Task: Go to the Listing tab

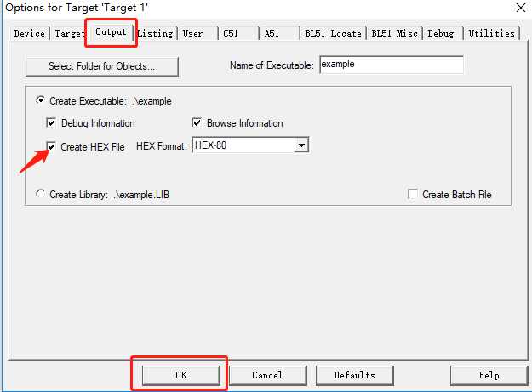Action: tap(156, 33)
